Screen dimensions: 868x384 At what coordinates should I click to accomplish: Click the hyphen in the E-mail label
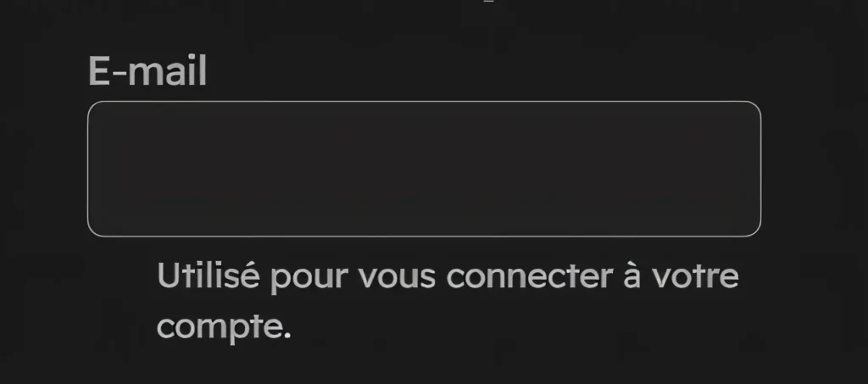pyautogui.click(x=119, y=73)
